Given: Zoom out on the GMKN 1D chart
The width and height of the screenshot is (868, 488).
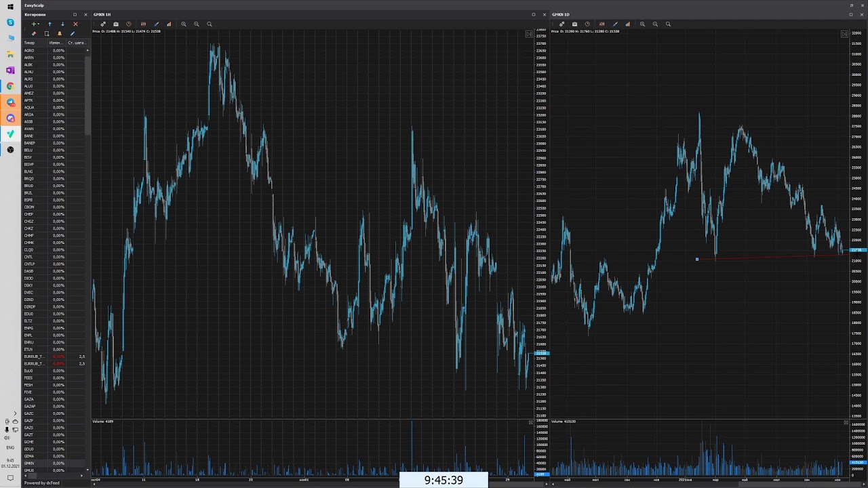Looking at the screenshot, I should point(655,24).
